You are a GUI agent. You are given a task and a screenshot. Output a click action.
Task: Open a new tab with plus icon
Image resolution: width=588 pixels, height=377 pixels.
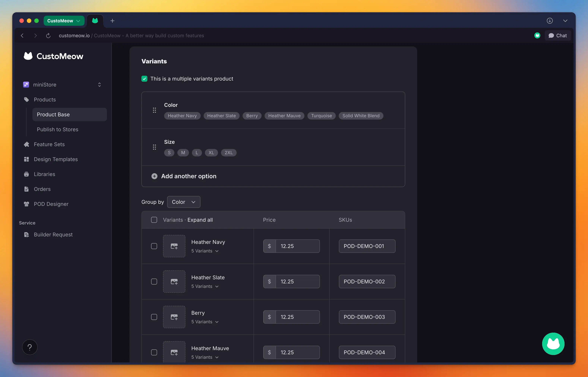coord(112,21)
